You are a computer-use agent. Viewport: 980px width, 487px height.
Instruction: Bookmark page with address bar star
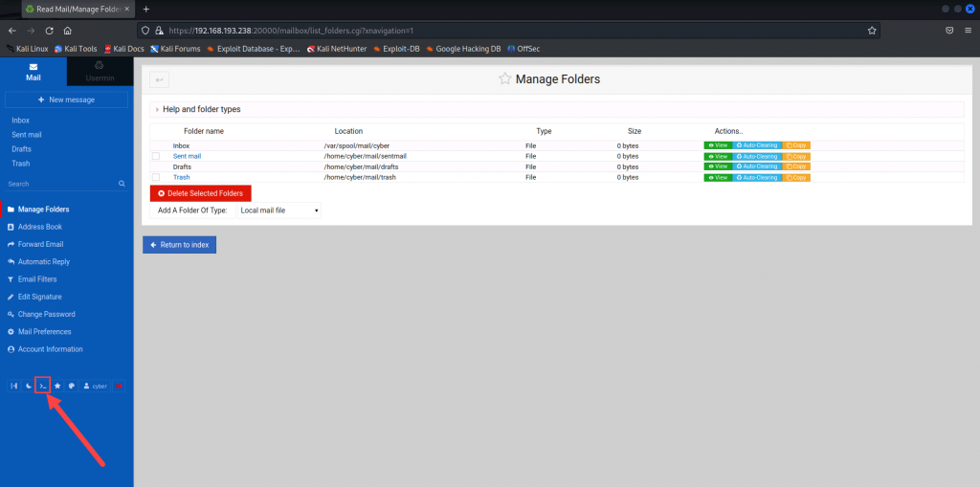(871, 30)
